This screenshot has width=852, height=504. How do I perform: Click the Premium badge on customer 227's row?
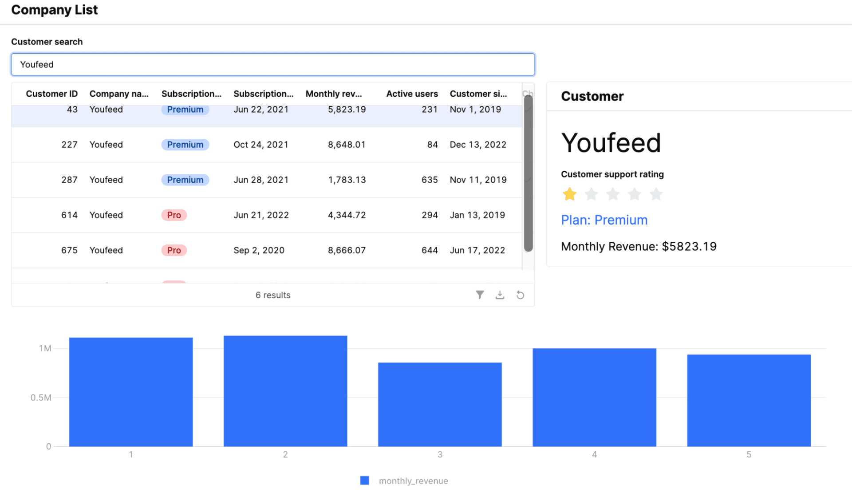tap(185, 144)
